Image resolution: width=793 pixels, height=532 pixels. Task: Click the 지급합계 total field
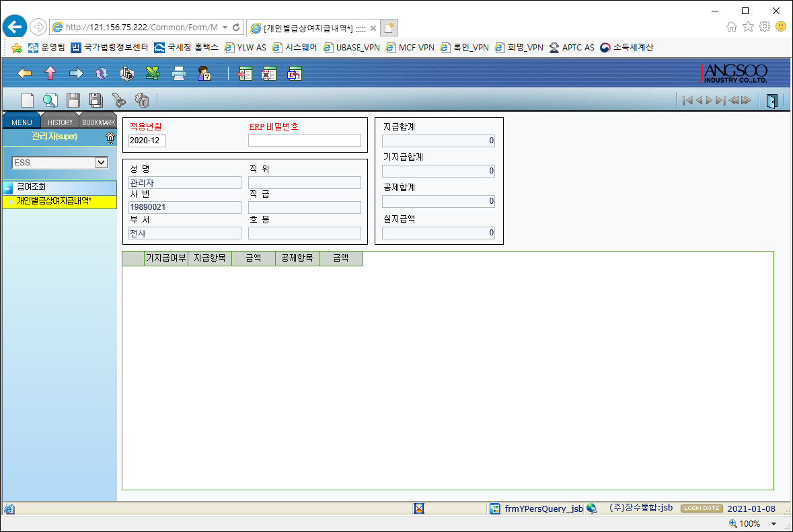(439, 141)
